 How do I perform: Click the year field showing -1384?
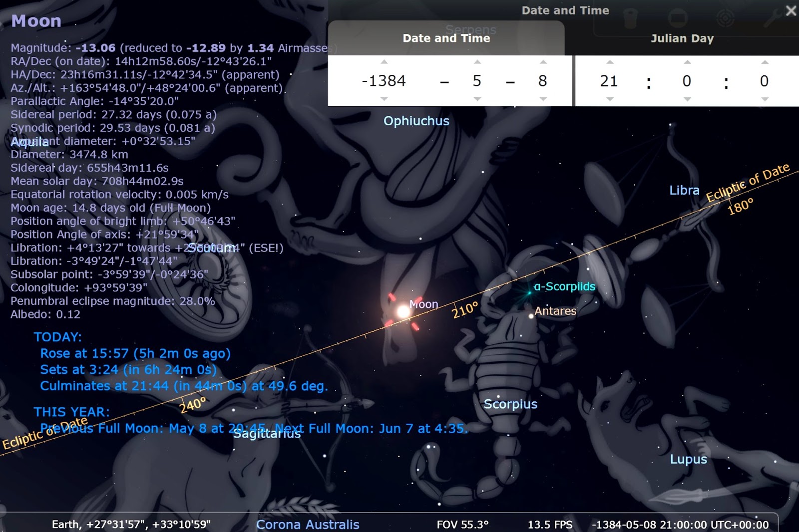tap(384, 81)
